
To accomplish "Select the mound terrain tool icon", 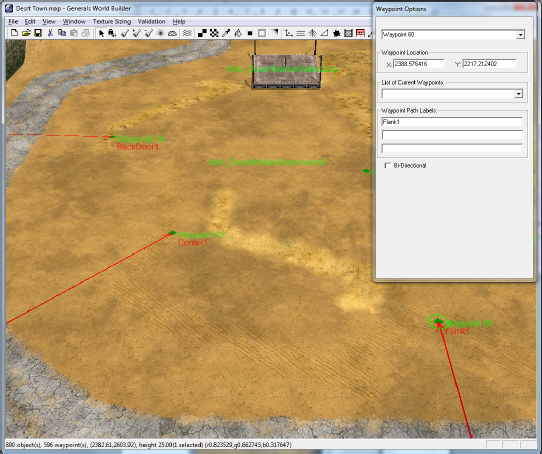I will [x=172, y=33].
